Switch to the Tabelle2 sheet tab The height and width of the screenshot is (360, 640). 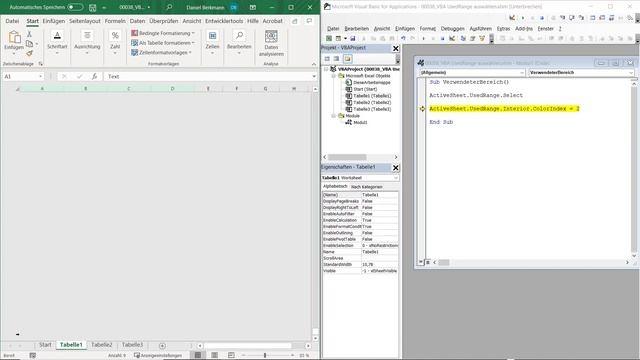102,345
